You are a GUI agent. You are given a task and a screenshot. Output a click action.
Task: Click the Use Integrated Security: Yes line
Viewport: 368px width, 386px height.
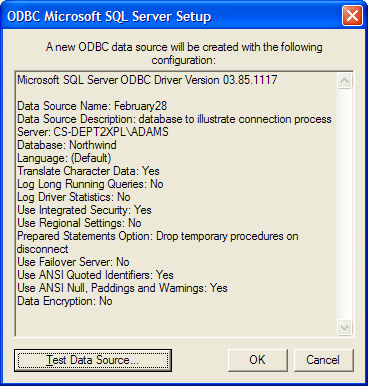84,210
